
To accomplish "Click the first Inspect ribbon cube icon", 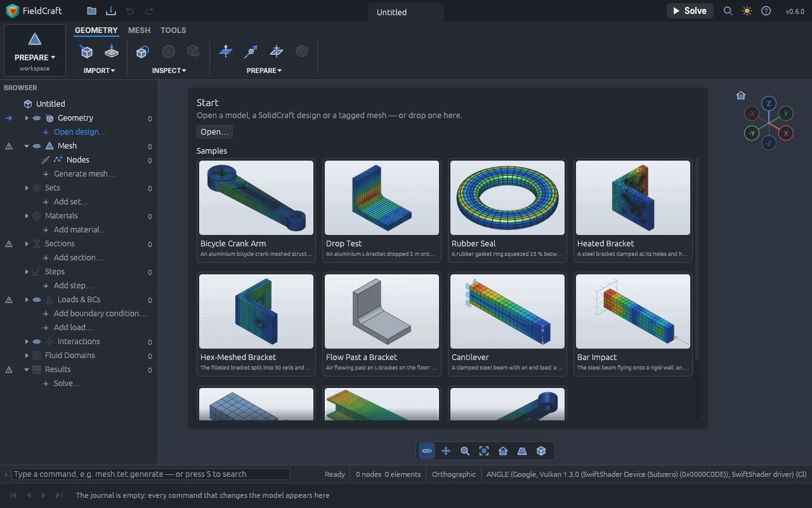I will point(143,51).
